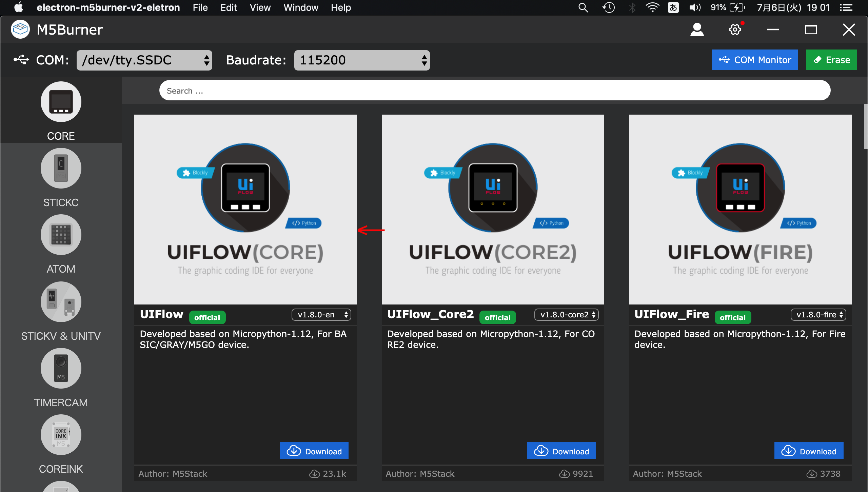Open UIFlow version v1.8.0-en dropdown
The width and height of the screenshot is (868, 492).
click(321, 315)
